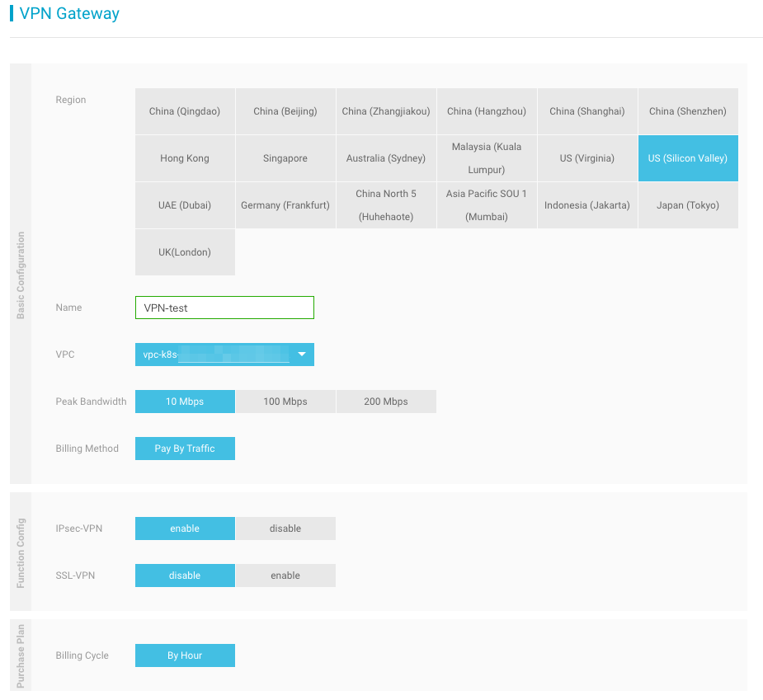
Task: Pick Asia Pacific SOU 1 (Mumbai)
Action: coord(487,205)
